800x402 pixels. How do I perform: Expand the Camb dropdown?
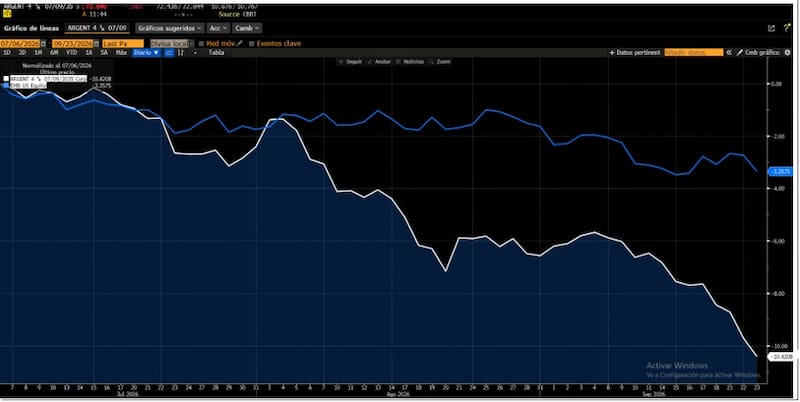247,28
